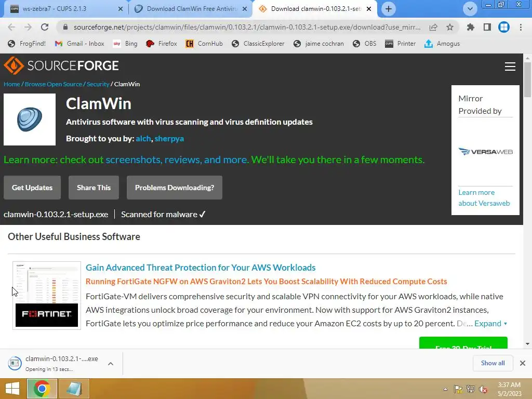Share this page via address bar icon
This screenshot has height=399, width=532.
click(x=433, y=27)
